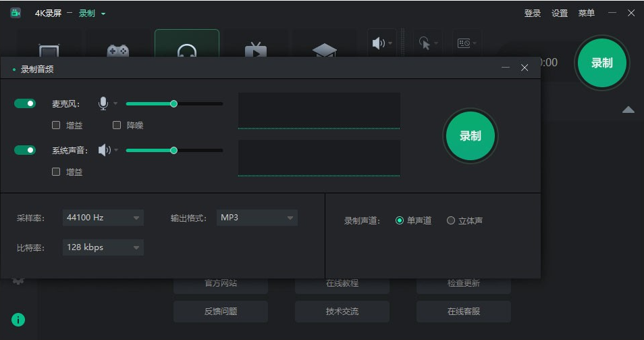Screen dimensions: 644x340
Task: Click the microphone device icon
Action: click(103, 103)
